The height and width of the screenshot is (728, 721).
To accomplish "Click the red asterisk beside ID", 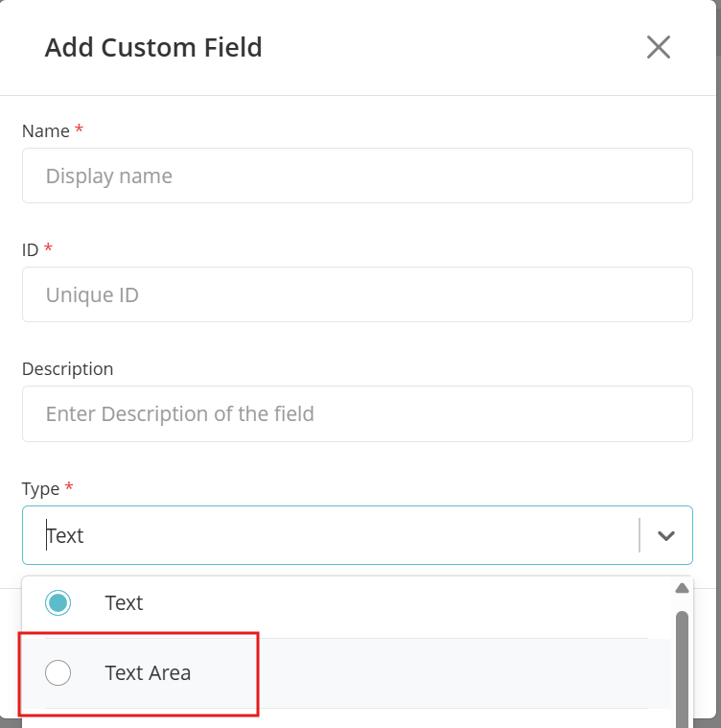I will 48,248.
